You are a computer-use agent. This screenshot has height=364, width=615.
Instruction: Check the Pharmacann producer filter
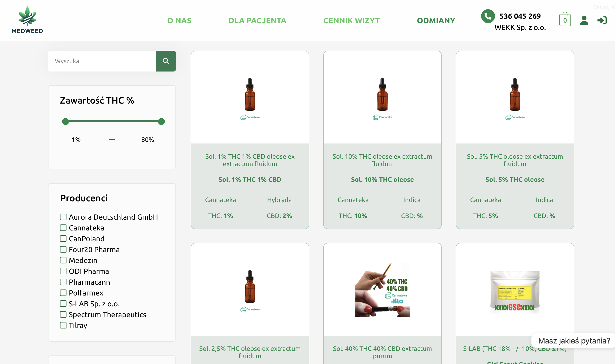pyautogui.click(x=63, y=282)
